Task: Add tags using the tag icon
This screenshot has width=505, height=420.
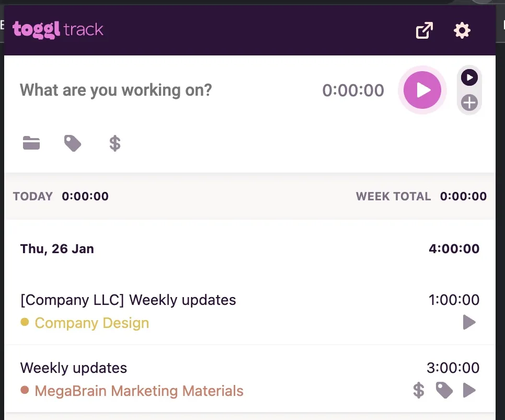Action: [x=73, y=143]
